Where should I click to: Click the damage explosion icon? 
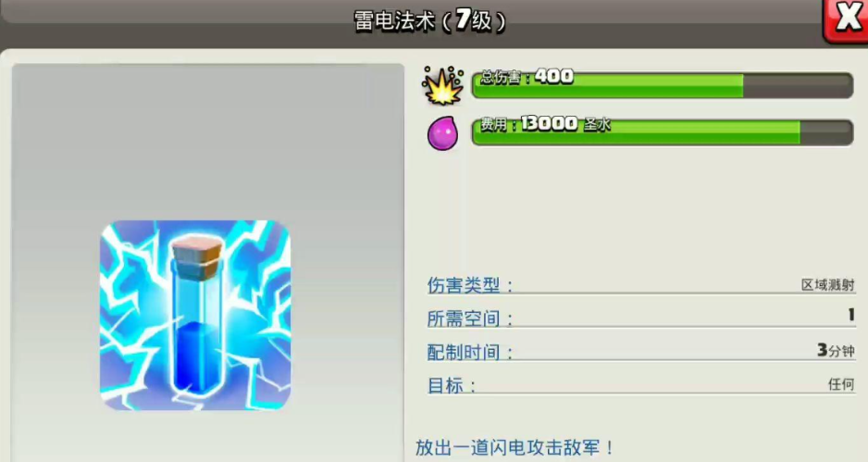coord(443,85)
